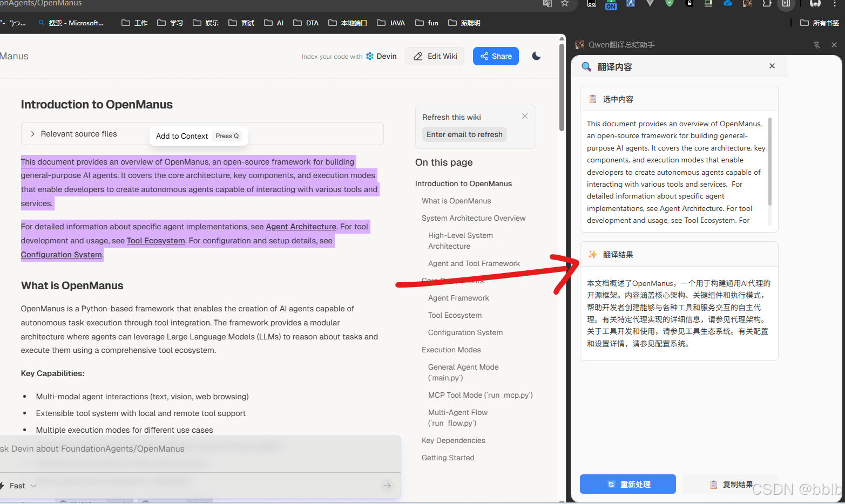Click the 翻译结果 section header
This screenshot has width=845, height=504.
click(679, 254)
